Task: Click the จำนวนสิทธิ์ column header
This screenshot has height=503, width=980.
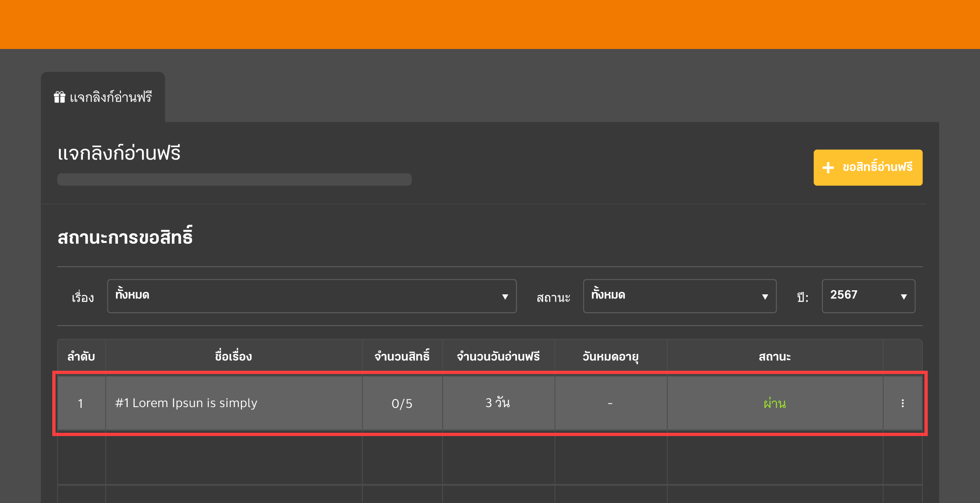Action: point(402,356)
